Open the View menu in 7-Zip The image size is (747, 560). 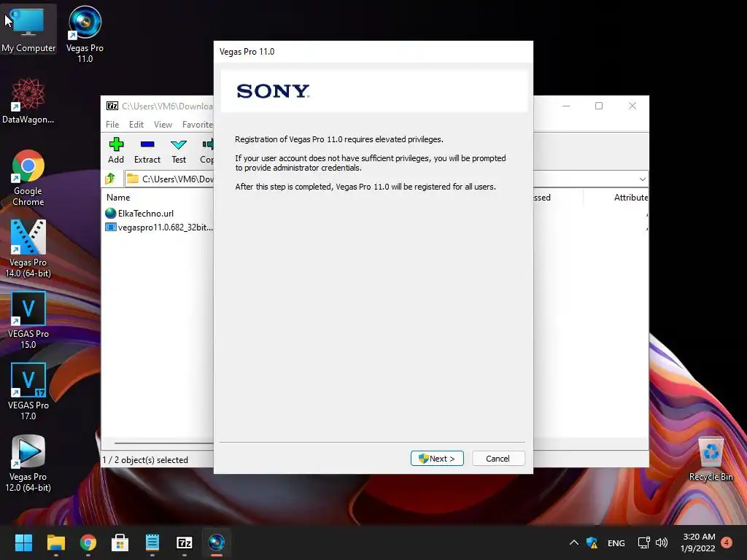tap(163, 124)
